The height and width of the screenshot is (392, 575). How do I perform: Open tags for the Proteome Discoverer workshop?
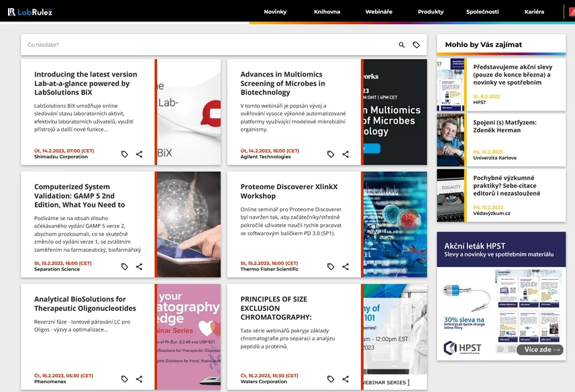tap(331, 266)
